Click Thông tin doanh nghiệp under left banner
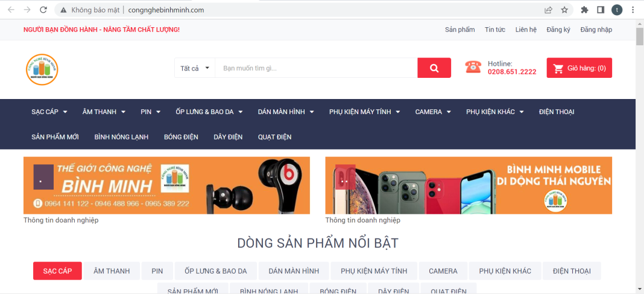This screenshot has width=644, height=294. click(61, 220)
